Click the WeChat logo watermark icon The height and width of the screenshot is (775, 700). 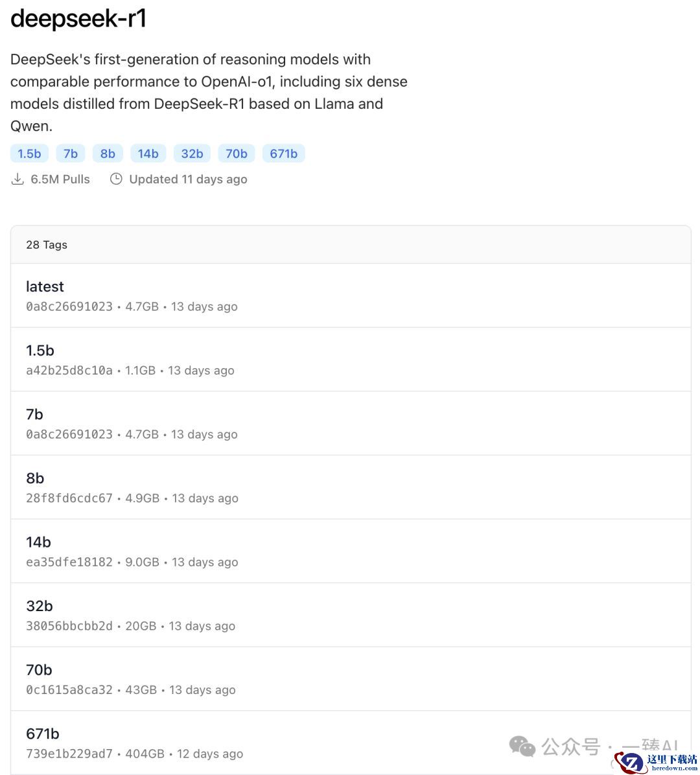[x=522, y=746]
